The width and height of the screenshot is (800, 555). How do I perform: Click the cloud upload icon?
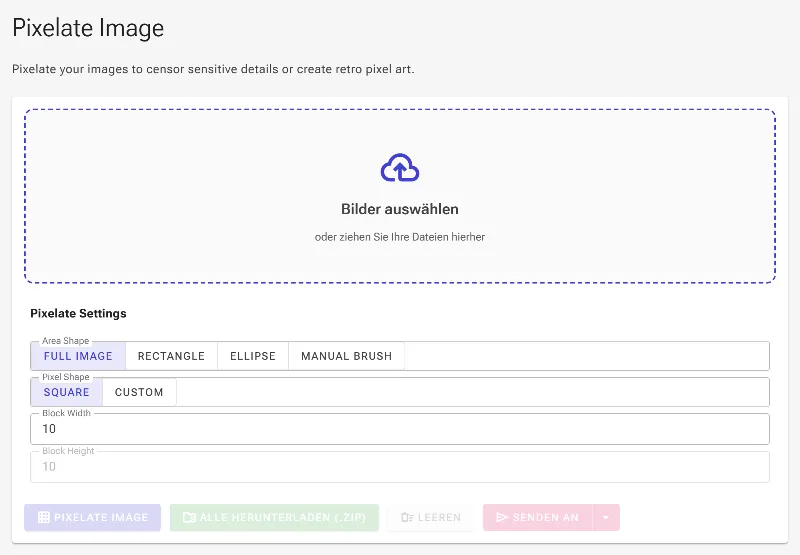(399, 168)
